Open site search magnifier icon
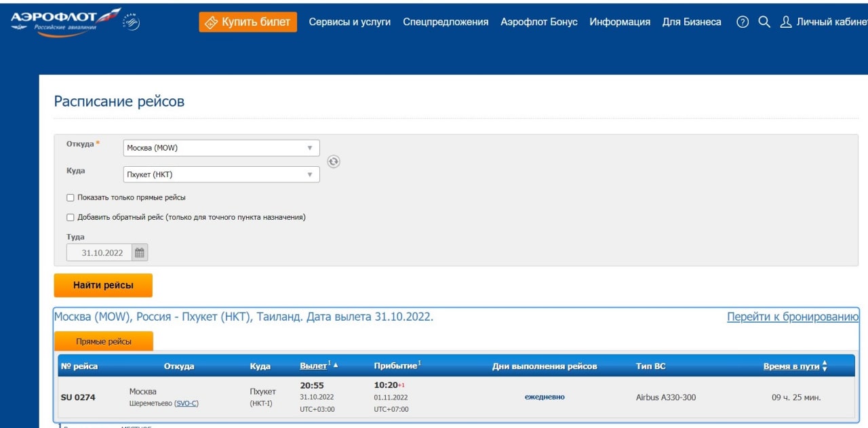Screen dimensions: 868x428 tap(764, 22)
